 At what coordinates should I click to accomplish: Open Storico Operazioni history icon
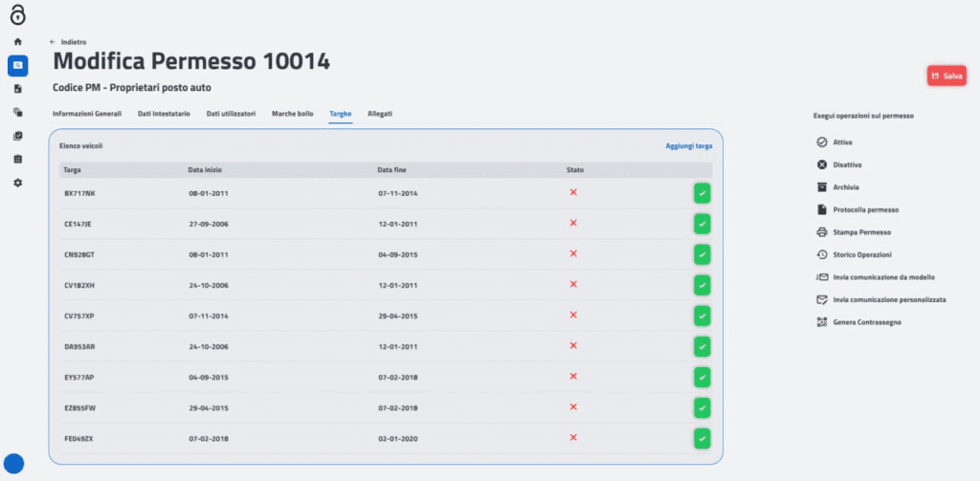821,254
